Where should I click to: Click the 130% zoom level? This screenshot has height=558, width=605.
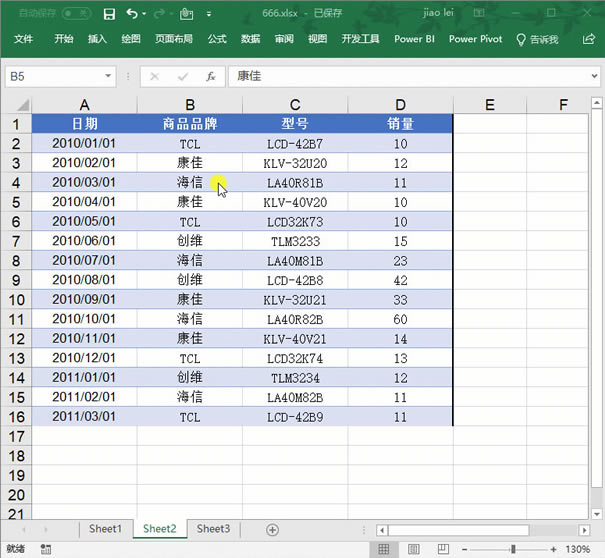(578, 549)
